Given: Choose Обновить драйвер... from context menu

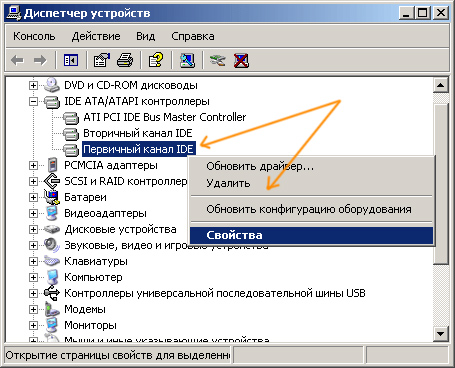Looking at the screenshot, I should (x=311, y=166).
